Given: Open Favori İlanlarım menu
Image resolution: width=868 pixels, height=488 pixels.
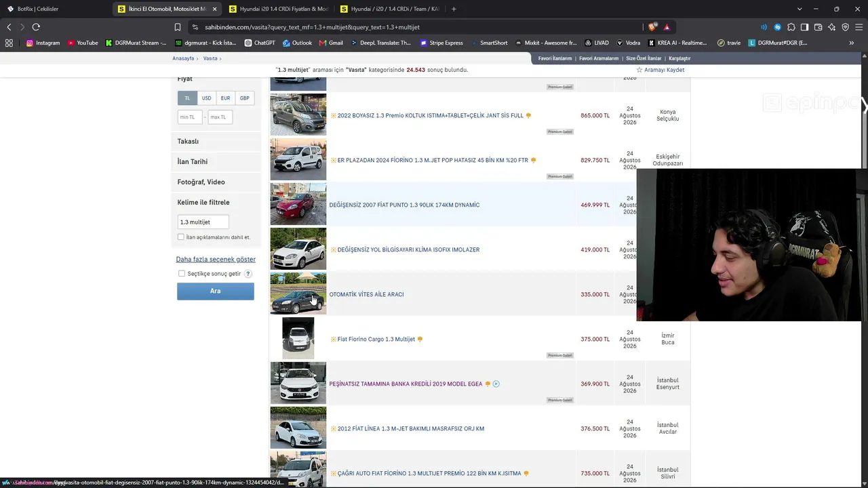Looking at the screenshot, I should tap(555, 58).
